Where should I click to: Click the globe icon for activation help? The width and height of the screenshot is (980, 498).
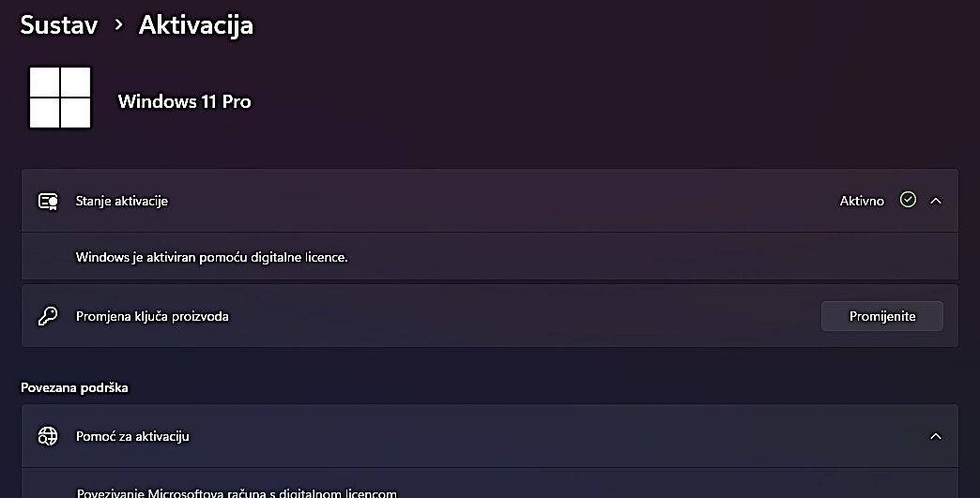click(48, 436)
